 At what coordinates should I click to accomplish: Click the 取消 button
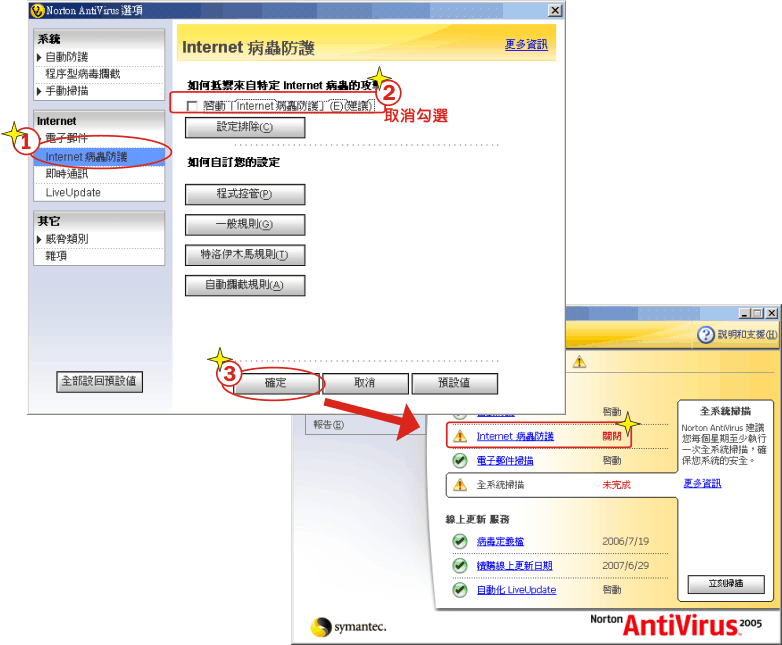[x=365, y=383]
